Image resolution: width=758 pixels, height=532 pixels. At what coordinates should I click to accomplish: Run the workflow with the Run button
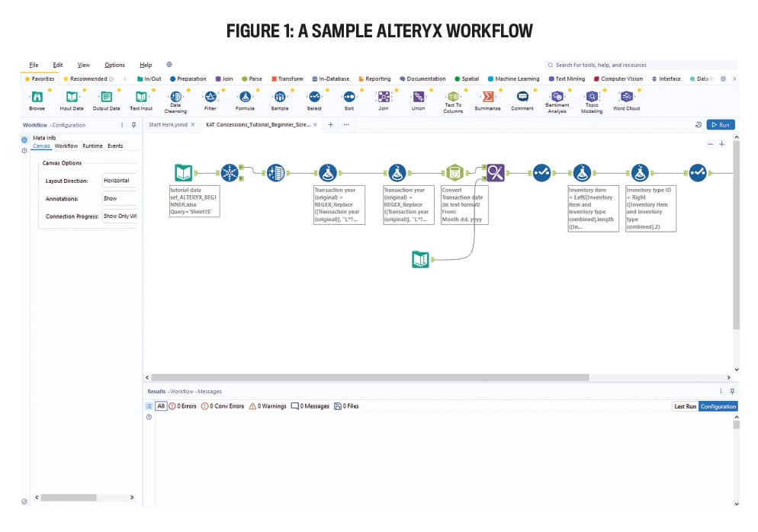(x=721, y=124)
